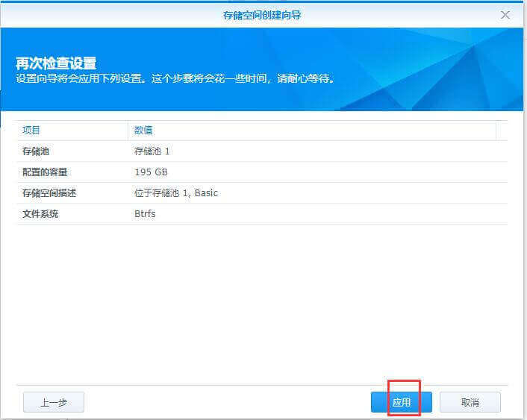This screenshot has width=527, height=420.
Task: Click the 取消 button
Action: (470, 402)
